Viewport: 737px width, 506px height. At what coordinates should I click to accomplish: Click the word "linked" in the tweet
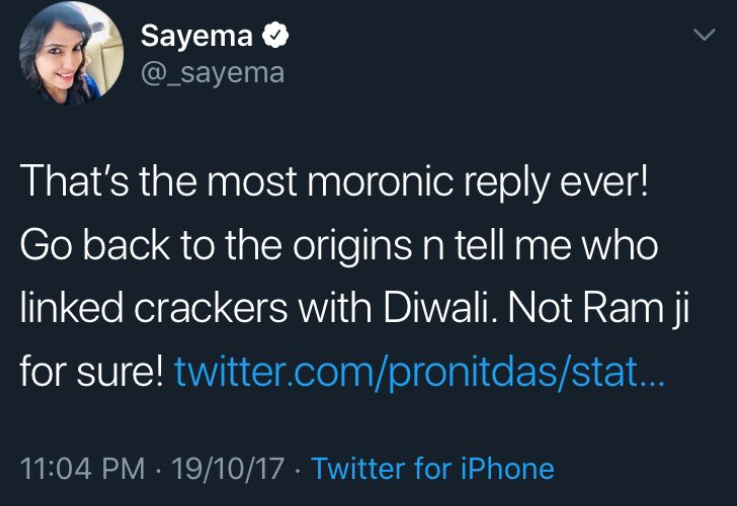[66, 309]
